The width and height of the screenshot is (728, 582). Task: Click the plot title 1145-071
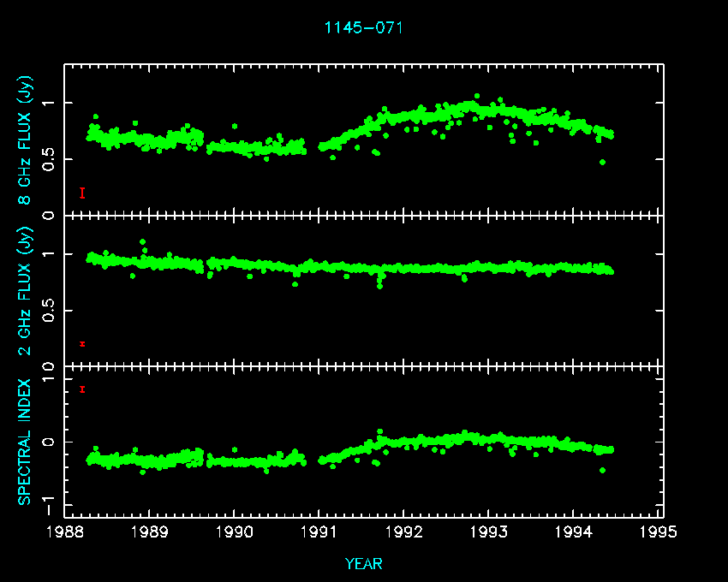click(x=363, y=27)
